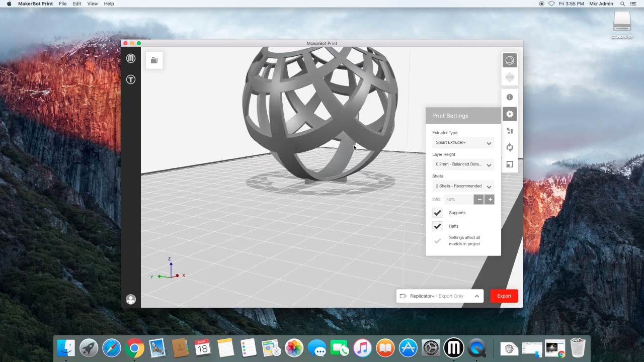Open Calendar in the Dock
Screen dimensions: 644x362
pos(202,348)
